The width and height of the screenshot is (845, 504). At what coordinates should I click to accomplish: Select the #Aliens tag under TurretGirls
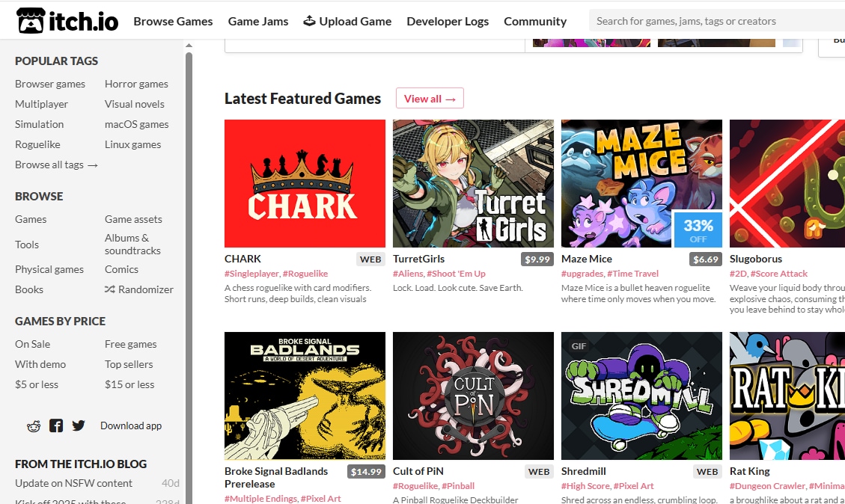[408, 274]
